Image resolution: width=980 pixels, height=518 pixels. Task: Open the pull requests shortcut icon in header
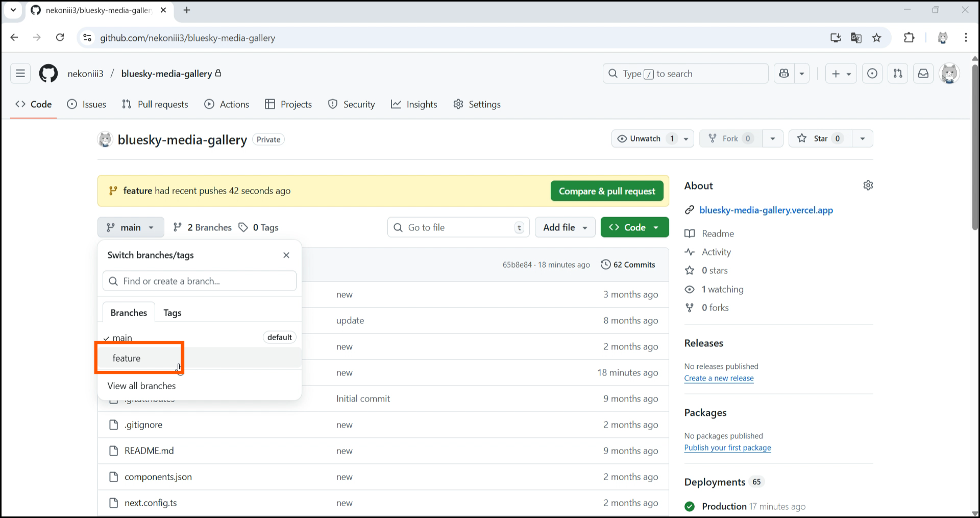coord(898,74)
